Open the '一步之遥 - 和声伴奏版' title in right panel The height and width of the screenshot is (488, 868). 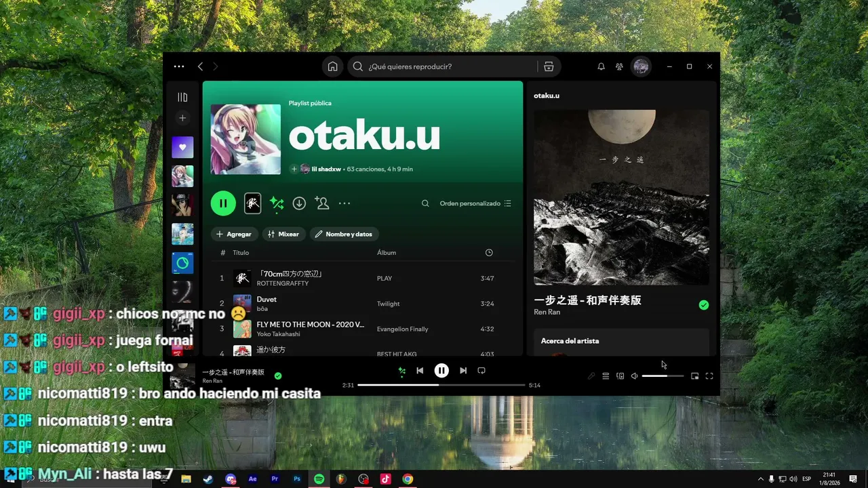[x=587, y=300]
